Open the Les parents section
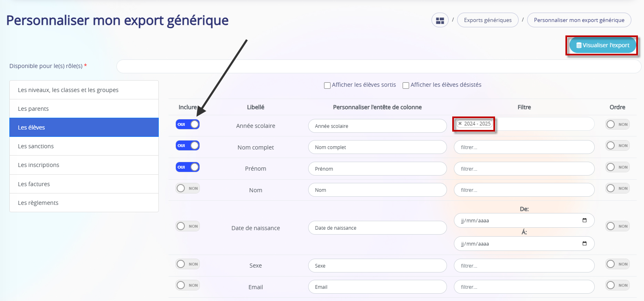 point(84,109)
